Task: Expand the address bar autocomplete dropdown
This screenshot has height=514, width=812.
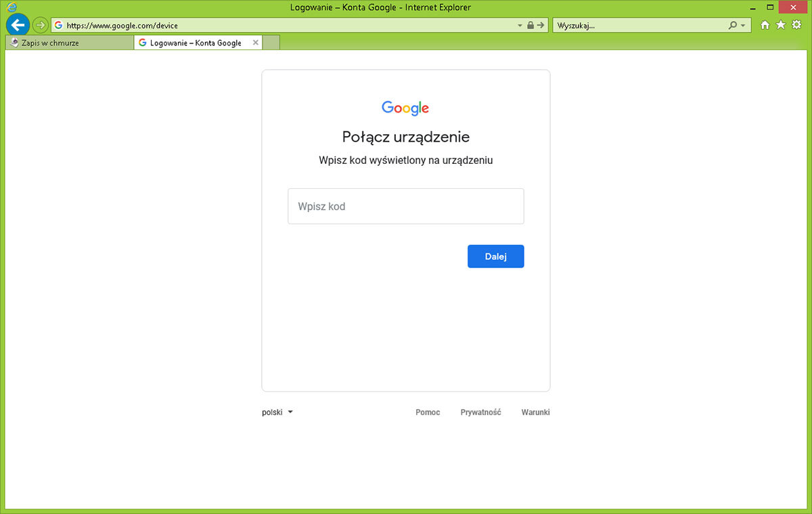Action: pos(520,26)
